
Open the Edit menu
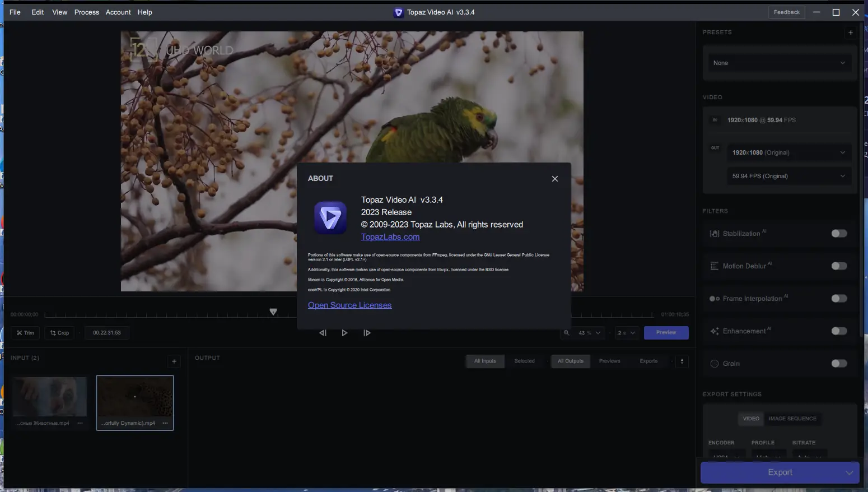coord(38,12)
